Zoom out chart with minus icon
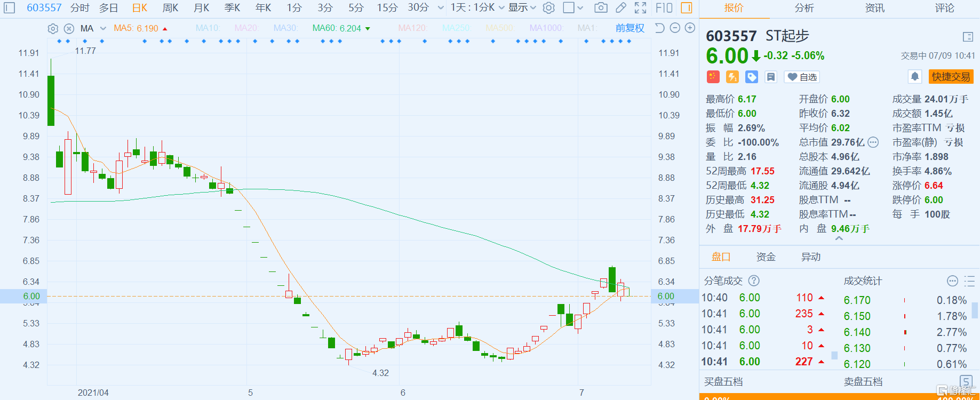 [675, 28]
